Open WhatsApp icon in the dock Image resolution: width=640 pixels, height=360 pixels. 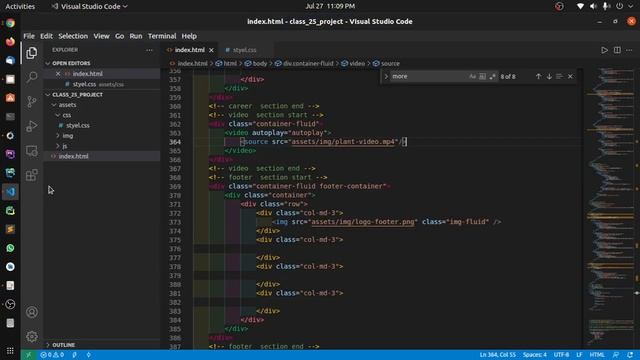[x=10, y=248]
